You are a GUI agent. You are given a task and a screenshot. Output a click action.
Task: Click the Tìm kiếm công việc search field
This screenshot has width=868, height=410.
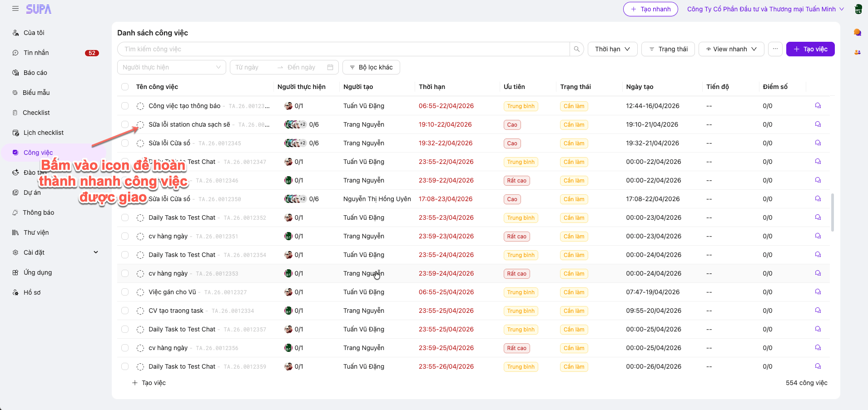[x=344, y=49]
